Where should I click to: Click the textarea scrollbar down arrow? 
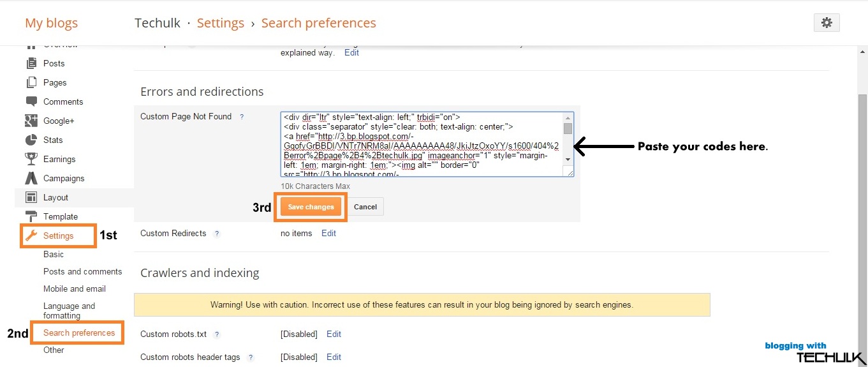pos(568,160)
